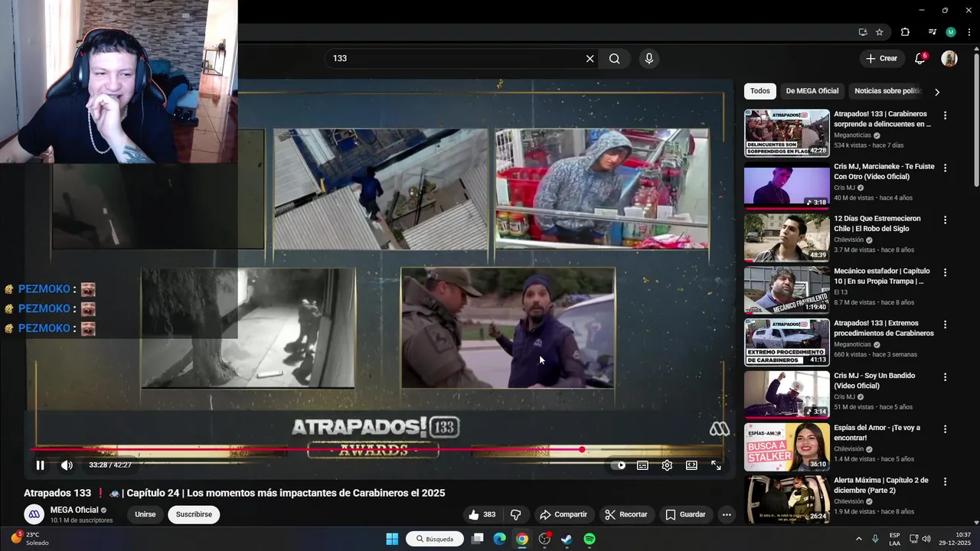
Task: Like the video with 383 likes
Action: (x=482, y=515)
